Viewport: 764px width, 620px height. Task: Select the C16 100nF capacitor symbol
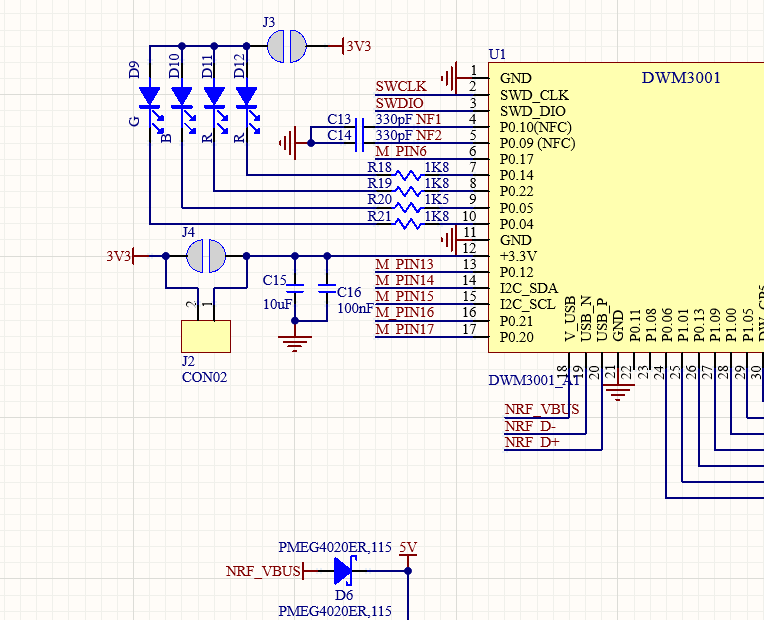tap(326, 288)
